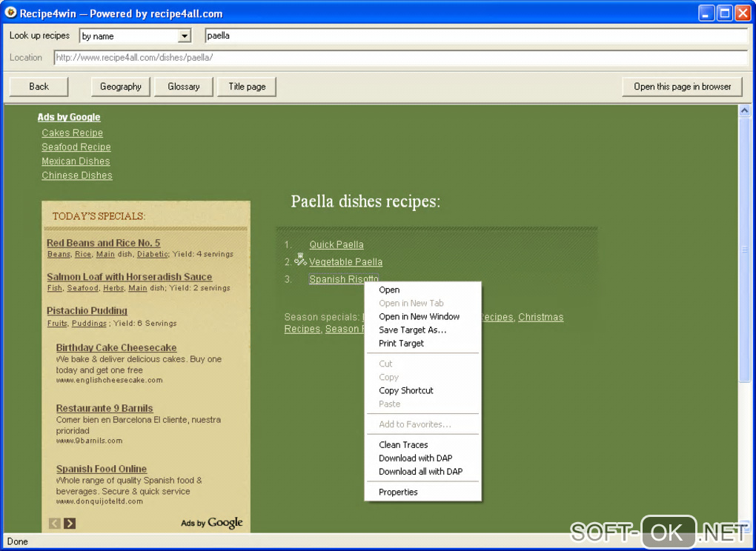The width and height of the screenshot is (756, 551).
Task: Click the Fruits tag under Pistachio Pudding
Action: click(x=57, y=324)
